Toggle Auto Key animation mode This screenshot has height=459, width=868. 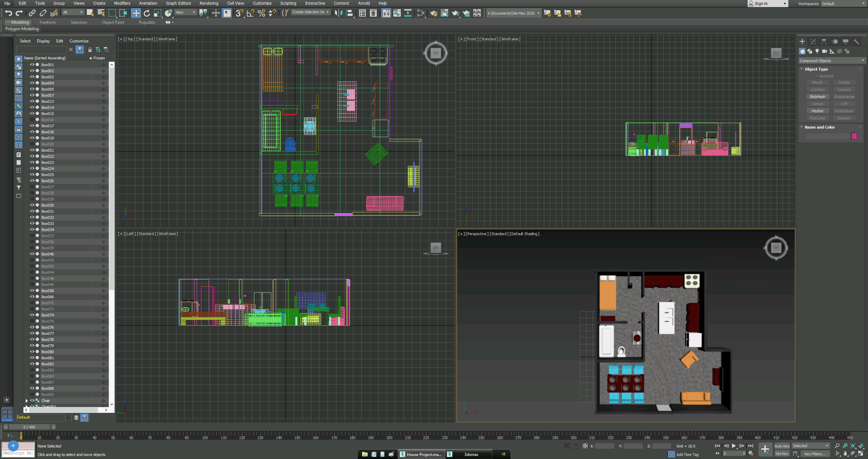point(782,446)
